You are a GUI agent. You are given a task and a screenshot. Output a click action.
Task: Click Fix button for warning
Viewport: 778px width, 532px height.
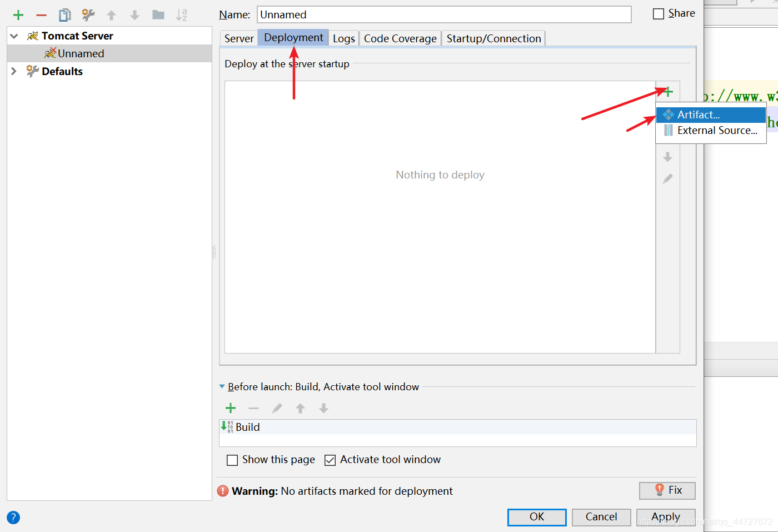pos(667,490)
